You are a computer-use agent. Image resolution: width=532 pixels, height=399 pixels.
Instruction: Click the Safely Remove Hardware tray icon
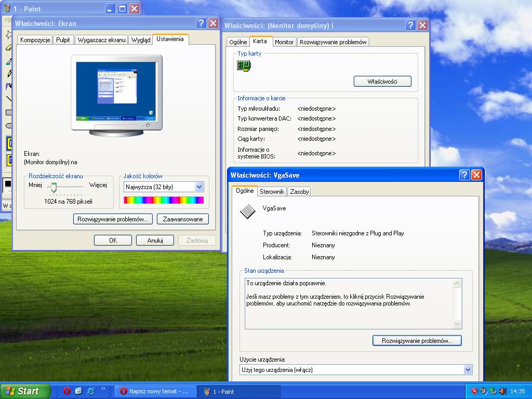click(x=493, y=391)
